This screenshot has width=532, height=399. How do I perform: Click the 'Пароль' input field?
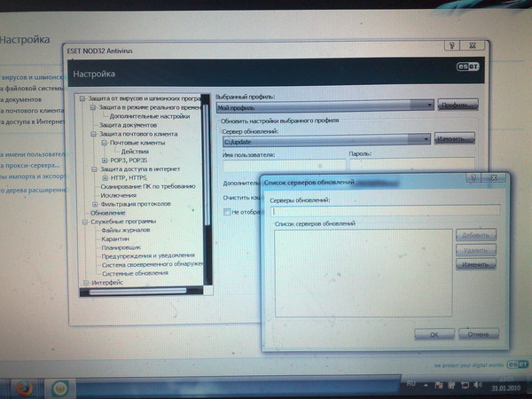(412, 165)
